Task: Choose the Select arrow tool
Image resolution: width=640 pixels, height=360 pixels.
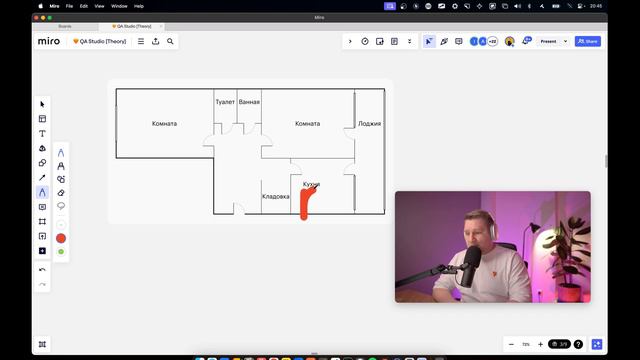Action: click(42, 104)
